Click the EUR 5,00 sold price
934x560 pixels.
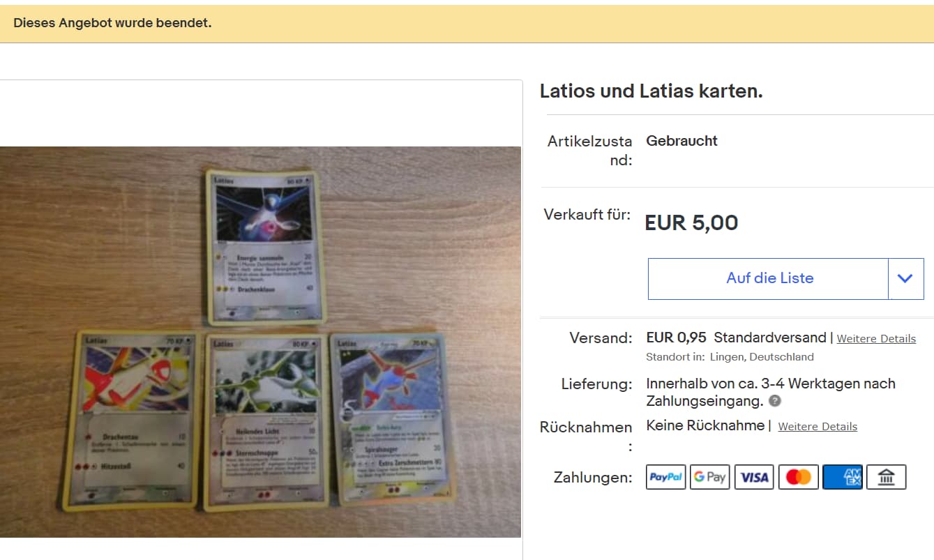[691, 222]
